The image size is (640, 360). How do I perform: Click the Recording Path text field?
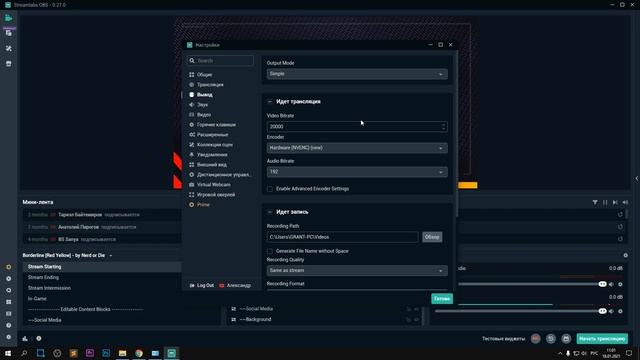point(342,237)
